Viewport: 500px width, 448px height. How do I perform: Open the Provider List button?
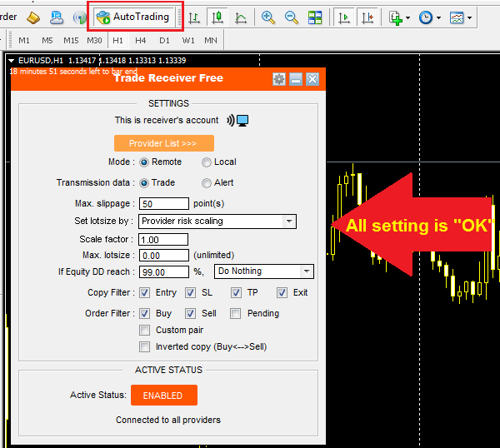coord(164,143)
